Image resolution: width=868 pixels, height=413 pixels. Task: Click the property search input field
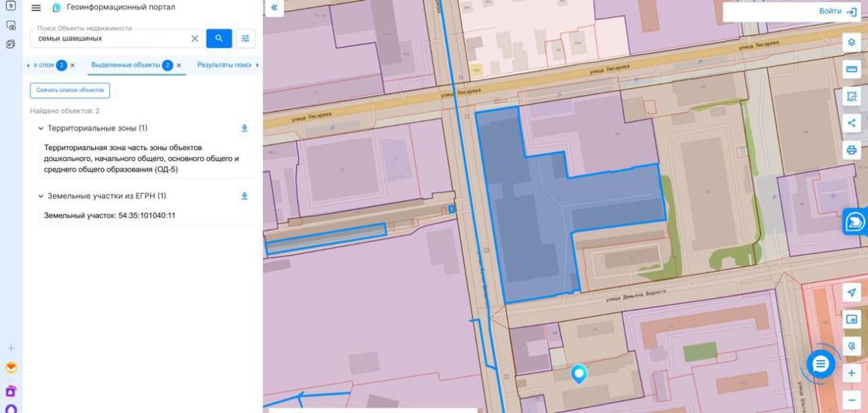pyautogui.click(x=110, y=39)
